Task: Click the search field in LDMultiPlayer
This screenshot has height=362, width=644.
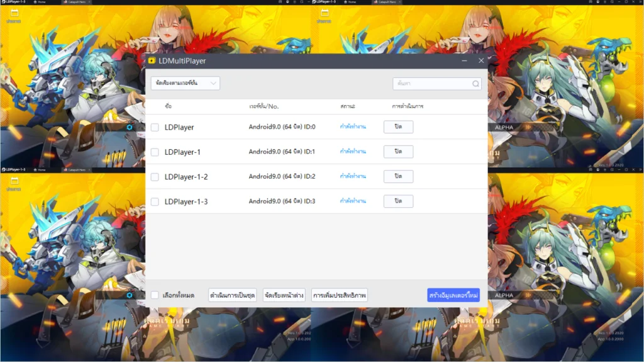Action: click(437, 84)
